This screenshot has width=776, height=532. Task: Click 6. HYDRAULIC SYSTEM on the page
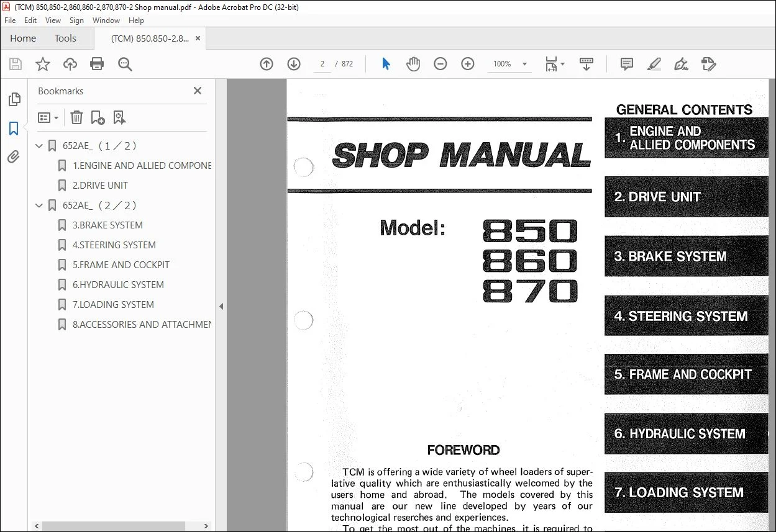(x=686, y=434)
